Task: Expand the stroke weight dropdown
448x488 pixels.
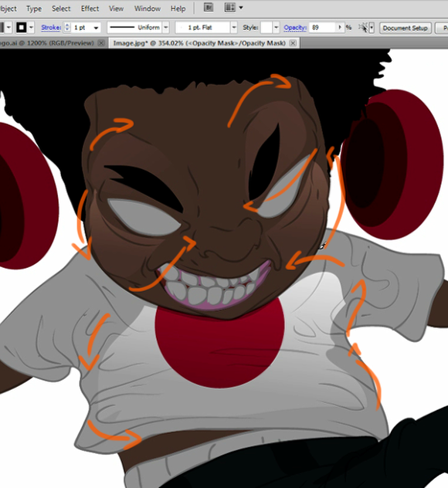Action: (x=97, y=28)
